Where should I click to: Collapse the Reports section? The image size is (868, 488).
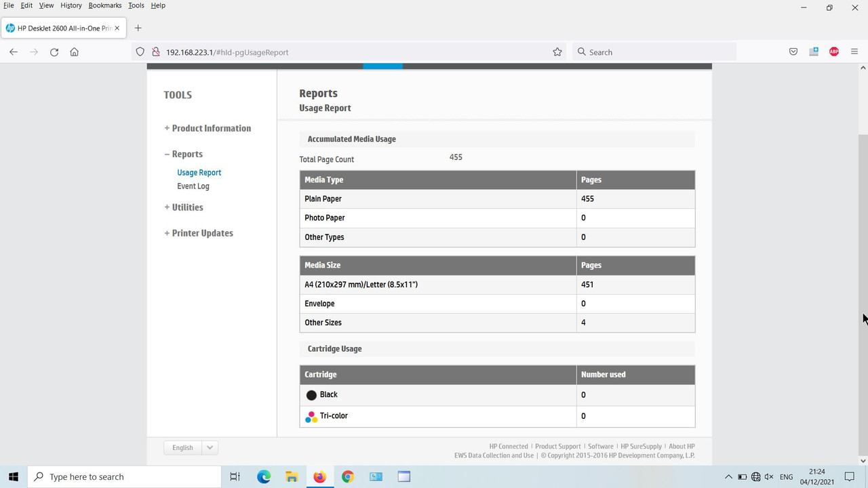coord(183,154)
